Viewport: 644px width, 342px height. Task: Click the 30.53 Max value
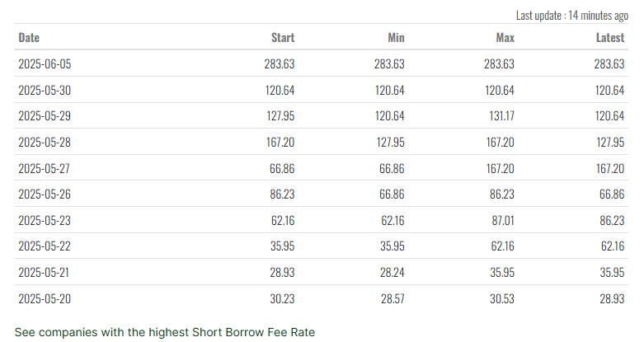coord(501,298)
